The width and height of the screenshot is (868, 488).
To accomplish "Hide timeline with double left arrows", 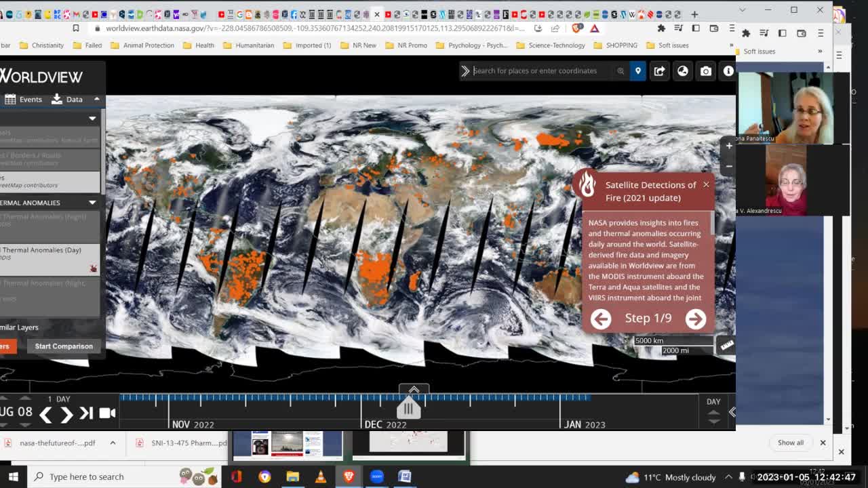I will tap(732, 412).
